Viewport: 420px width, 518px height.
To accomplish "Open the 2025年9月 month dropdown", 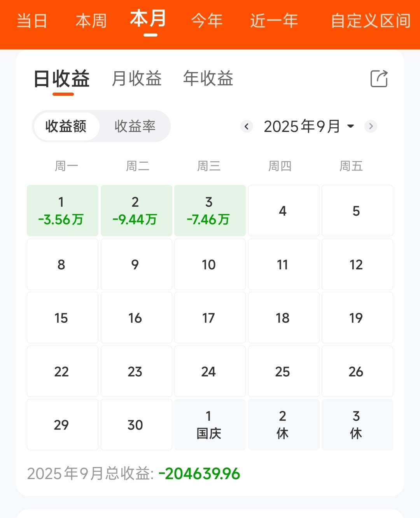I will click(x=309, y=126).
